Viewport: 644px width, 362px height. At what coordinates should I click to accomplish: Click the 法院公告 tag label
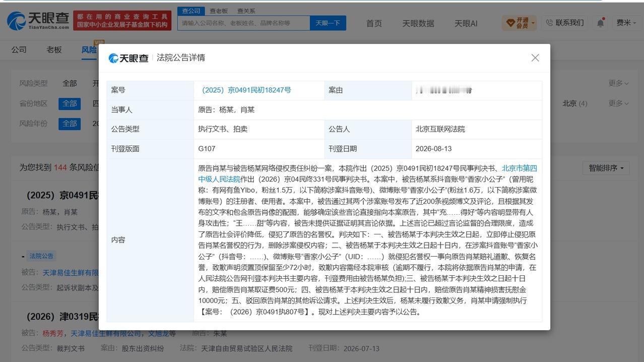[x=41, y=256]
